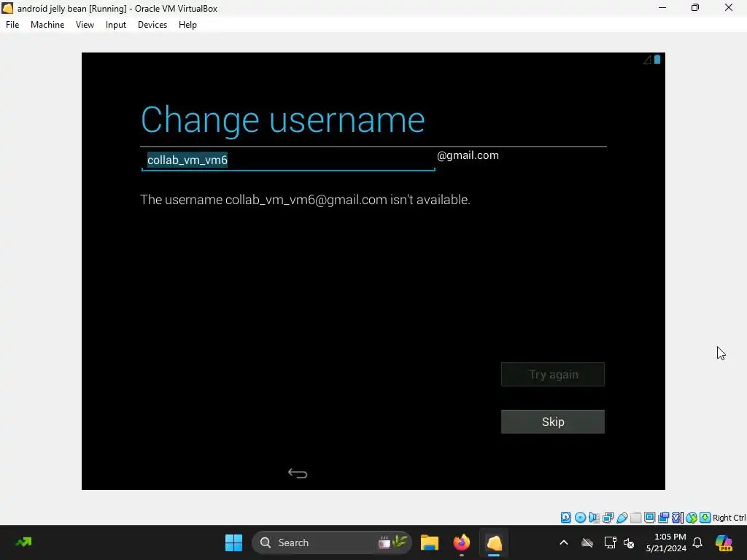Image resolution: width=747 pixels, height=560 pixels.
Task: Open the Devices menu
Action: pyautogui.click(x=152, y=25)
